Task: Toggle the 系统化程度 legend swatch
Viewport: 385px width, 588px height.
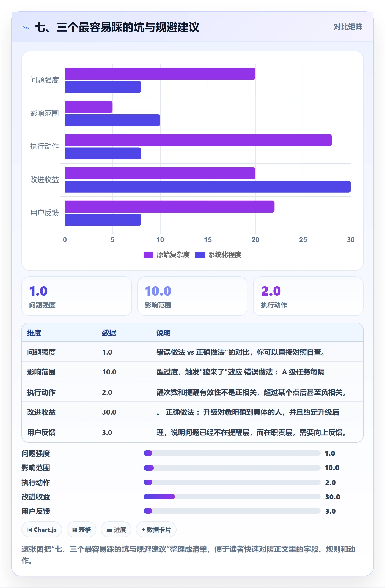Action: click(x=200, y=255)
